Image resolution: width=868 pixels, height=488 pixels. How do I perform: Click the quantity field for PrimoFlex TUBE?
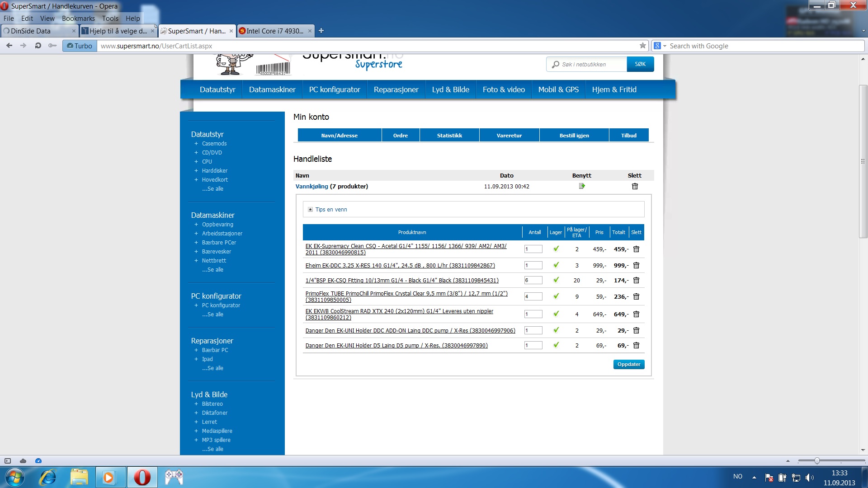[533, 296]
